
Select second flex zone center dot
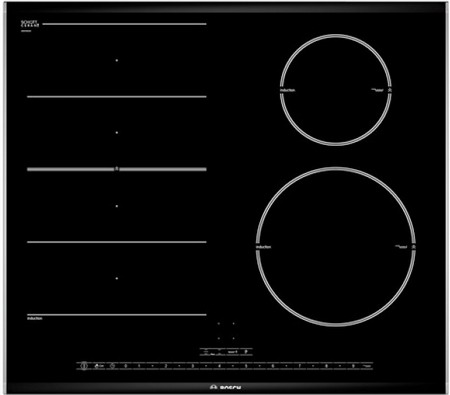117,132
